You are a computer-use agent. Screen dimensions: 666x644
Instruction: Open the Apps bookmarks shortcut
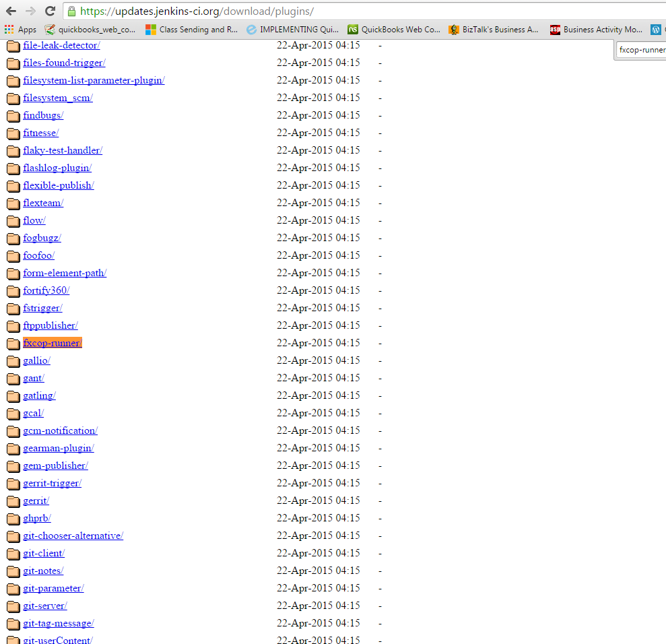click(20, 30)
